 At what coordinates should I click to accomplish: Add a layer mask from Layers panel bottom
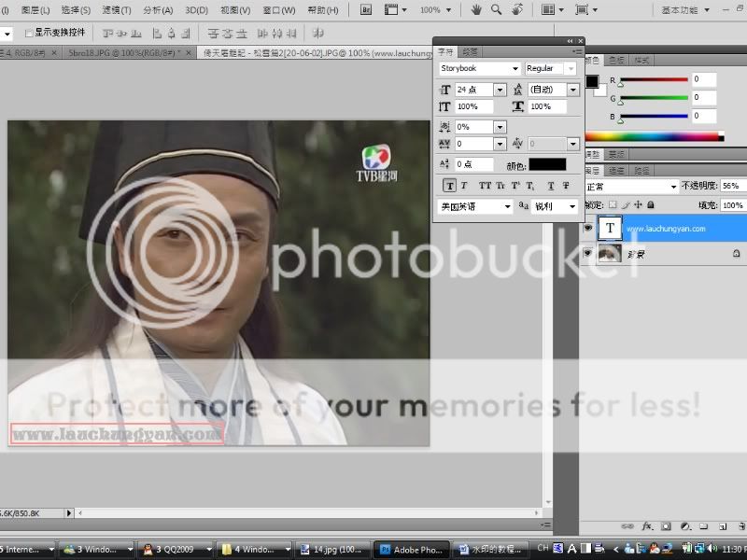[x=666, y=526]
